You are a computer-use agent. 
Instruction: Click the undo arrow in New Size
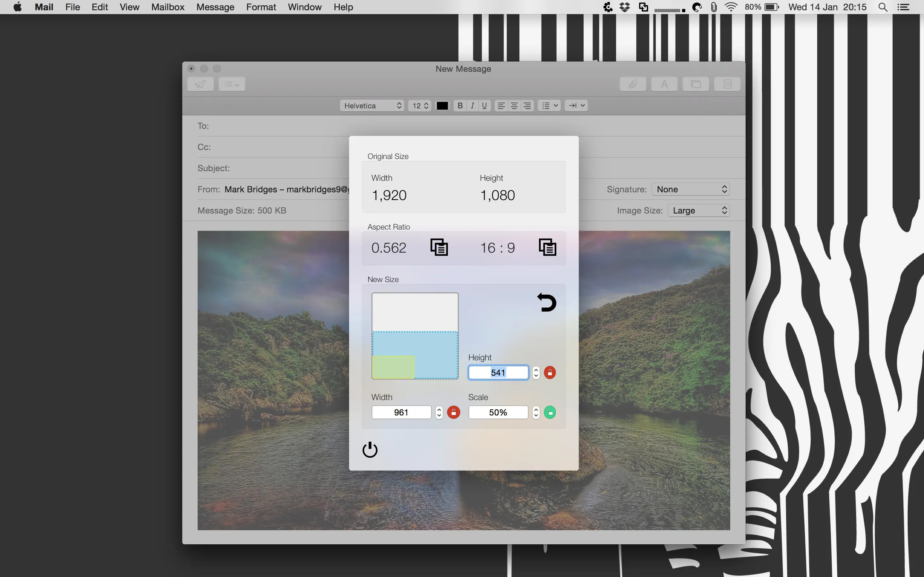click(x=547, y=302)
